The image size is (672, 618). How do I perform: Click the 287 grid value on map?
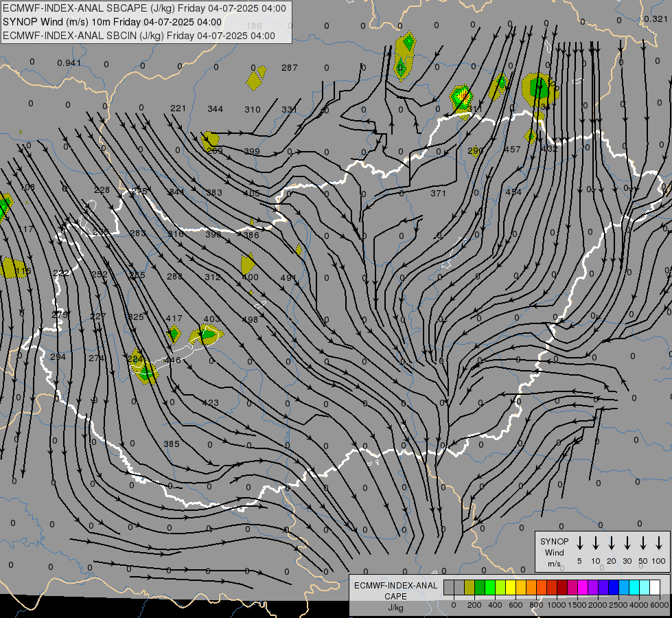(290, 68)
